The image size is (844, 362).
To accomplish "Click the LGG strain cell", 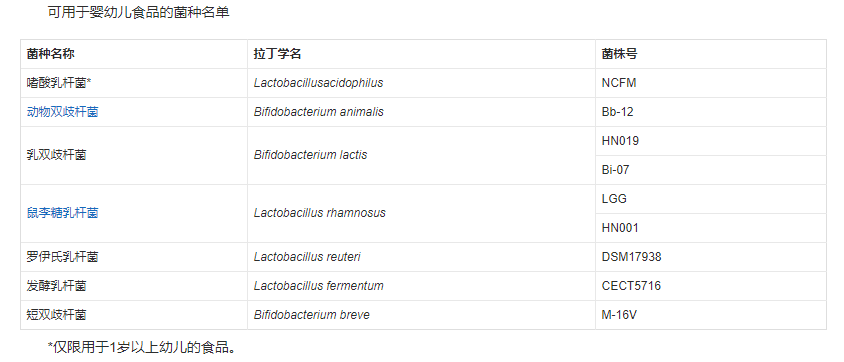I will [711, 199].
